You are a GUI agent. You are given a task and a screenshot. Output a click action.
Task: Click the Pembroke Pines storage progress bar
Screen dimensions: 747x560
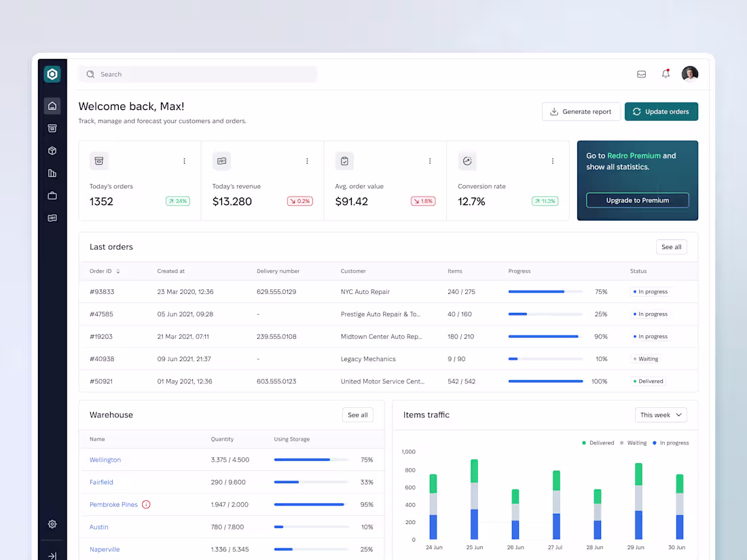[309, 504]
